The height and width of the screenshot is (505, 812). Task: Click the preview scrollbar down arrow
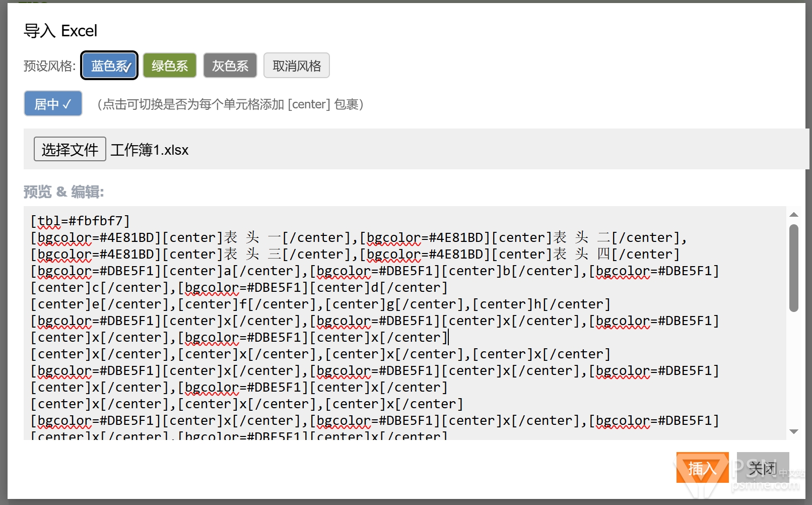(794, 431)
